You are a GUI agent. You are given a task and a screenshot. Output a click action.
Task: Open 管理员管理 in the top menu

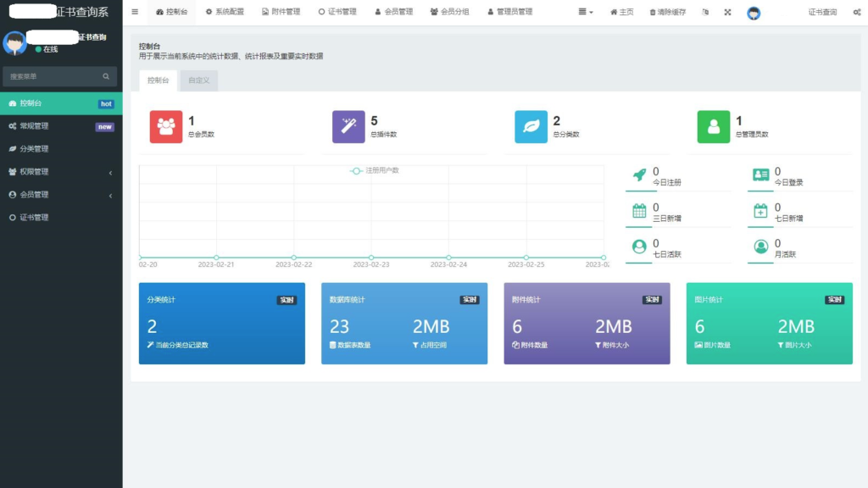point(515,13)
